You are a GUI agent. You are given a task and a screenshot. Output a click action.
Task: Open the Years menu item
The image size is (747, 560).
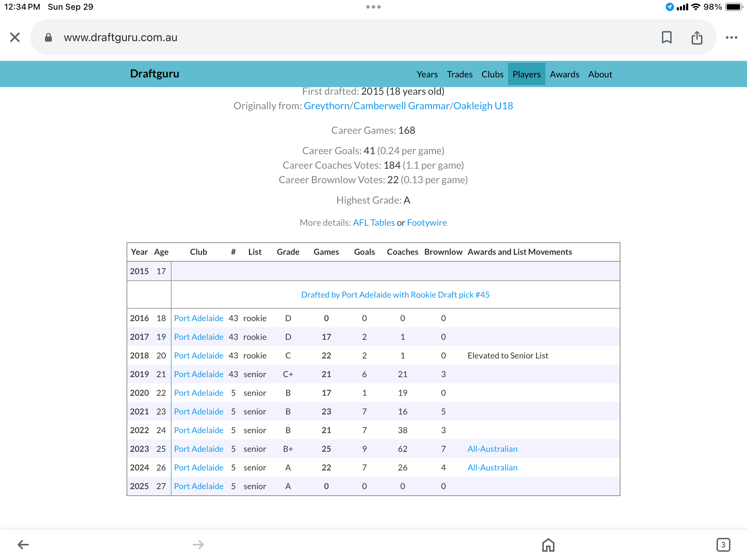point(427,74)
